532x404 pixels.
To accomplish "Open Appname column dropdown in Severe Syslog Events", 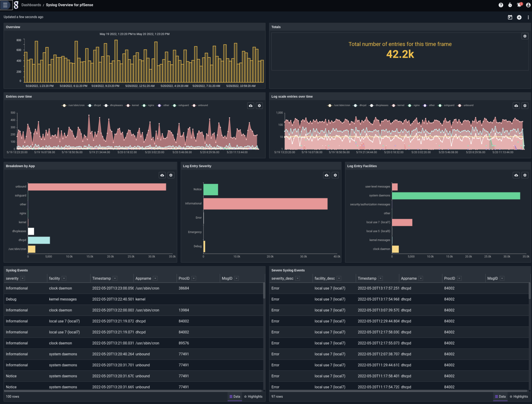I will point(421,279).
